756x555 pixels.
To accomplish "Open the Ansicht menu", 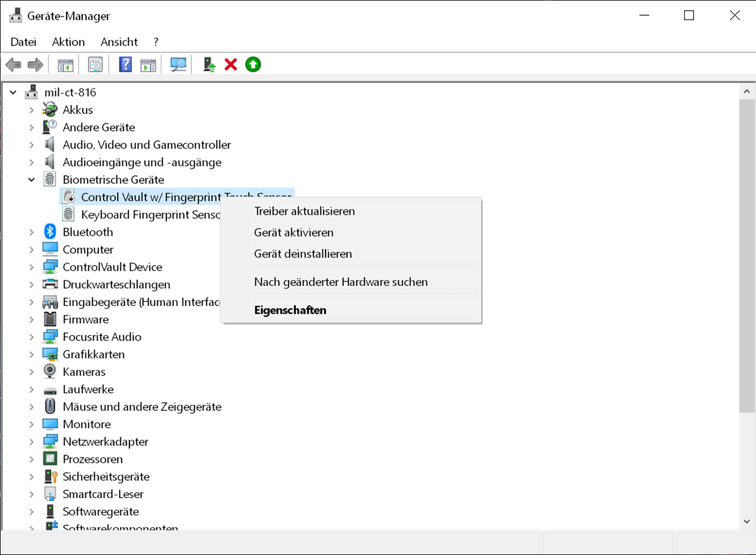I will point(119,42).
